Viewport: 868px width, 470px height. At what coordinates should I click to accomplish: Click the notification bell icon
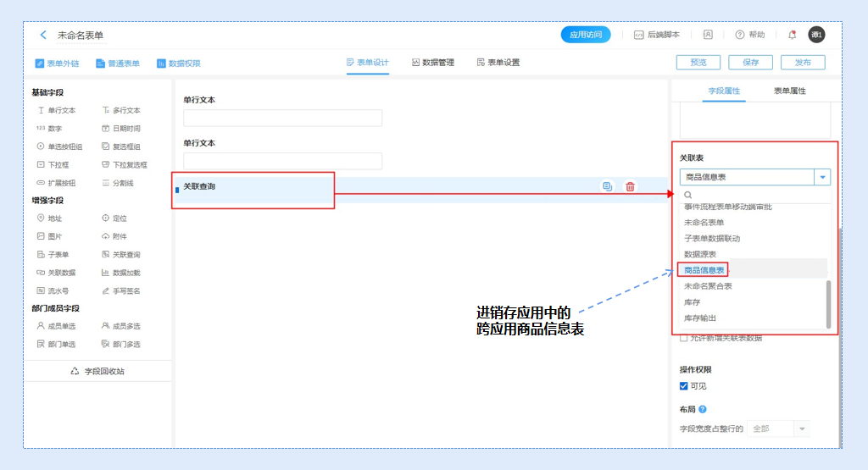coord(792,35)
